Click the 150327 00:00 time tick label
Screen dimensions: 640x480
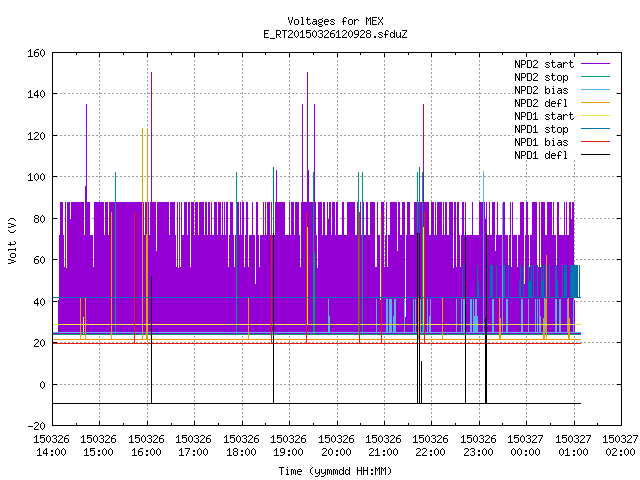click(x=525, y=446)
